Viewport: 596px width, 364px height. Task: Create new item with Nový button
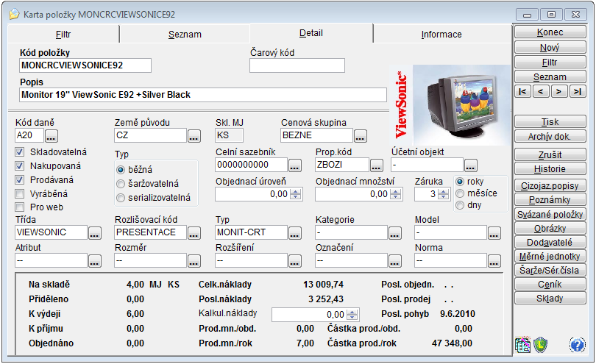point(550,48)
